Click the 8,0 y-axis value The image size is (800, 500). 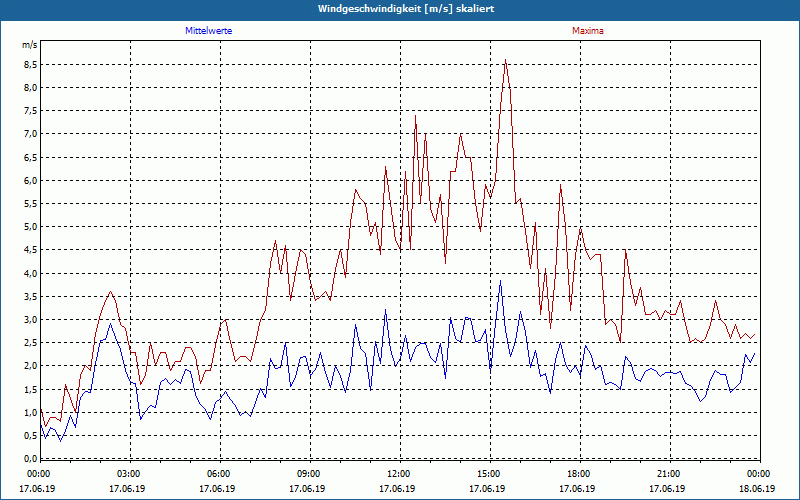[x=31, y=87]
